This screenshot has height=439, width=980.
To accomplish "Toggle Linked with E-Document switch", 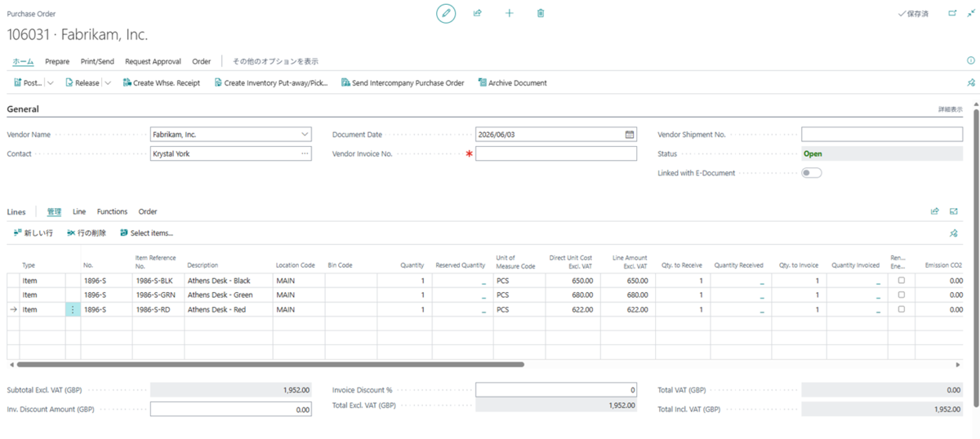I will (x=811, y=172).
